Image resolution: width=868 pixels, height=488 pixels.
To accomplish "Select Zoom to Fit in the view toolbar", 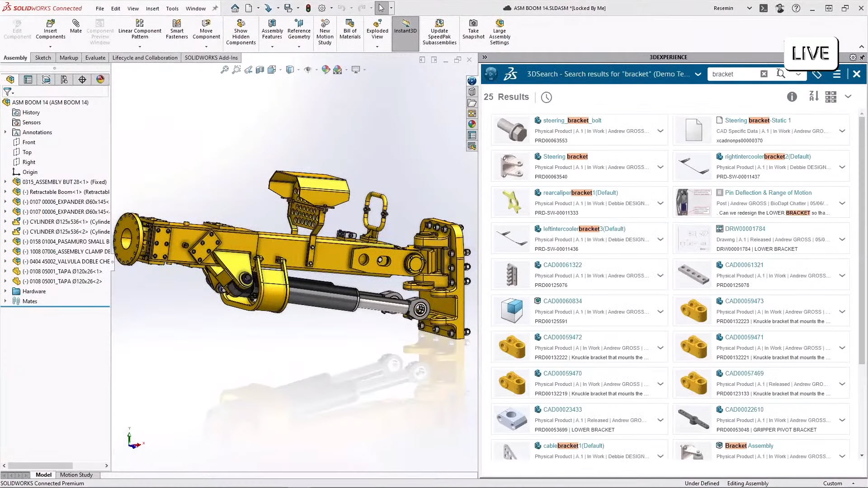I will tap(225, 70).
